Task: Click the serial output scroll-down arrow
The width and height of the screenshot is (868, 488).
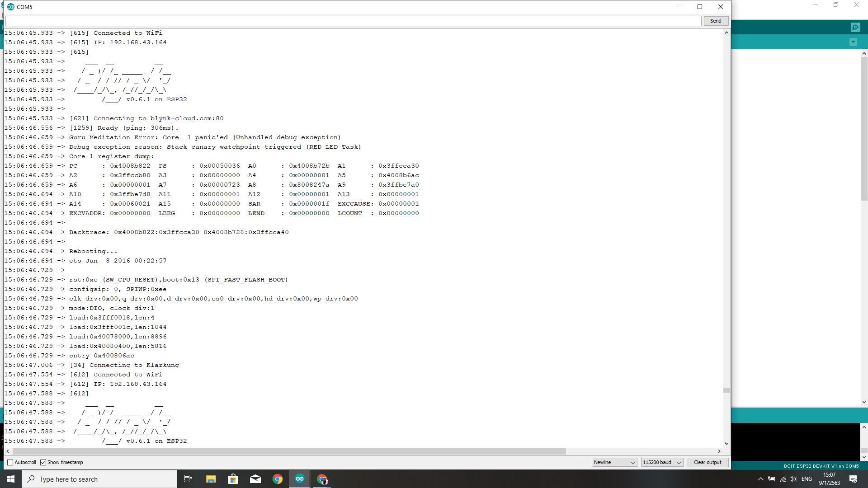Action: (x=726, y=443)
